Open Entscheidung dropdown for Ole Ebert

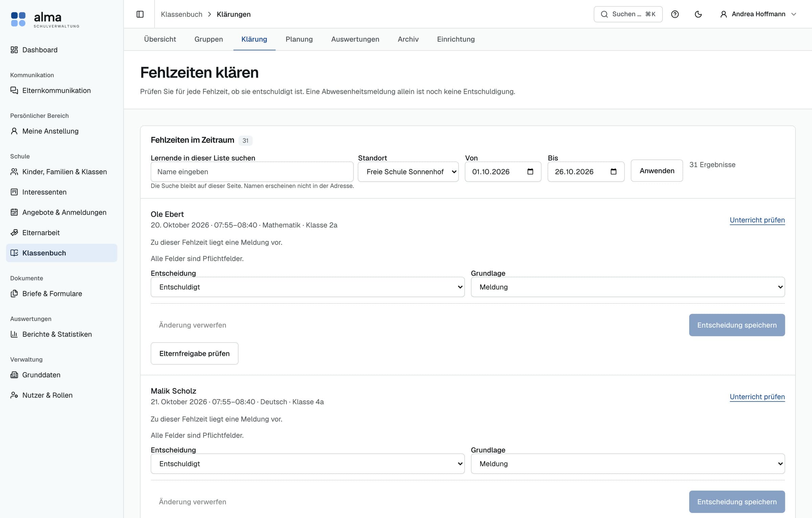click(308, 287)
